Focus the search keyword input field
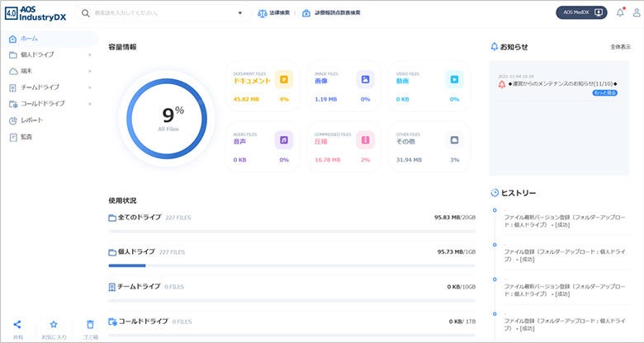Viewport: 644px width, 343px height. pyautogui.click(x=164, y=13)
